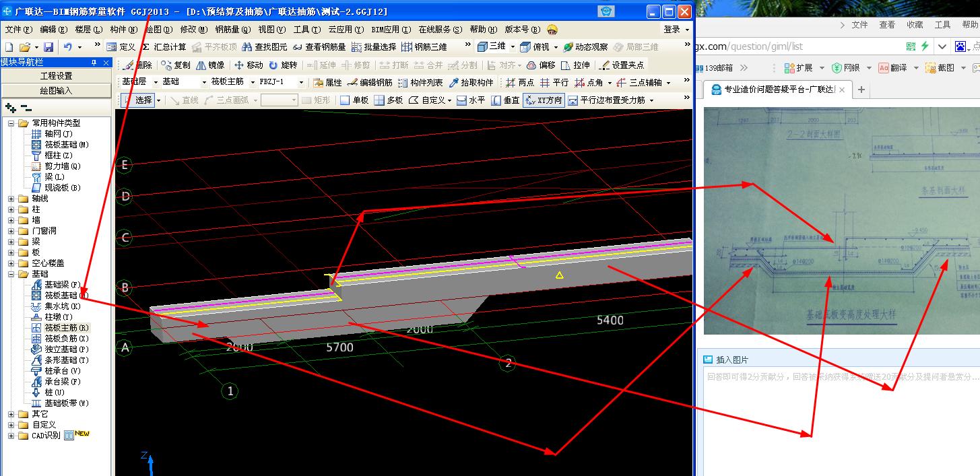The height and width of the screenshot is (476, 980).
Task: Select 偏移 (Offset) tool
Action: click(x=541, y=65)
